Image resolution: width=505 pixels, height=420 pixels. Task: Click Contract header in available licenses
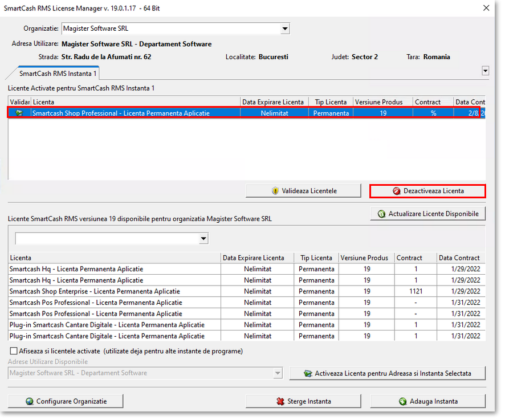pos(416,258)
